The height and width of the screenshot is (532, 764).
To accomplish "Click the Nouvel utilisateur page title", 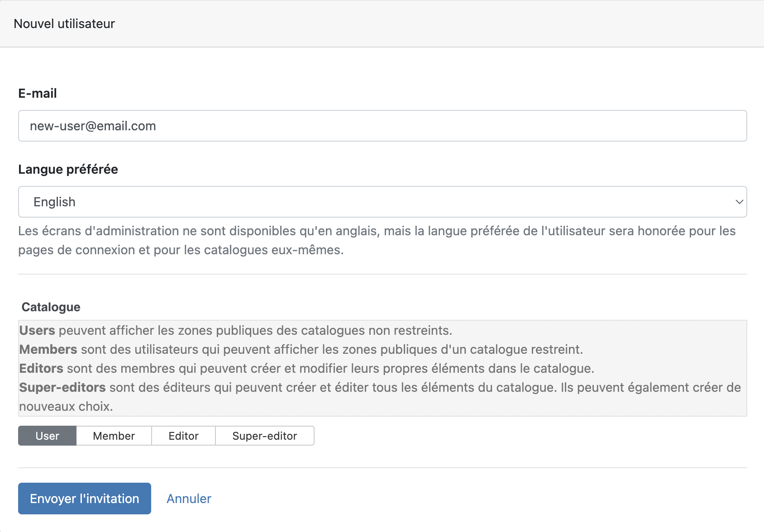I will 64,24.
